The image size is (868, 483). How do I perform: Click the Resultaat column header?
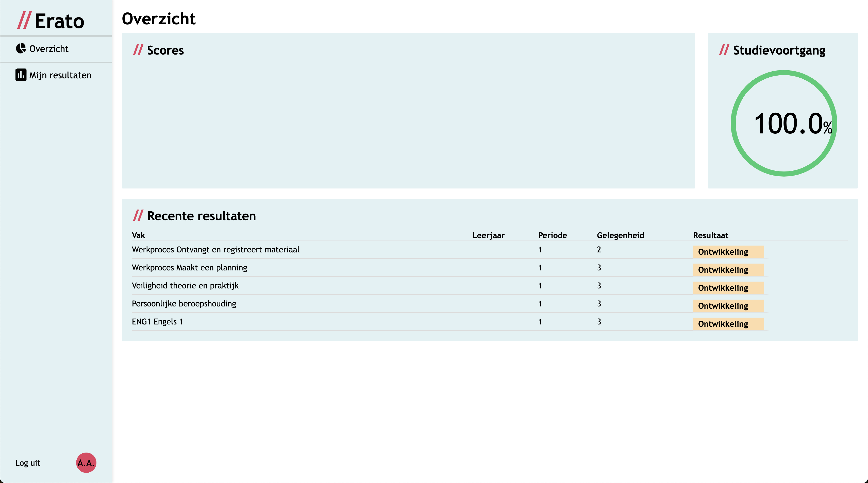[710, 235]
